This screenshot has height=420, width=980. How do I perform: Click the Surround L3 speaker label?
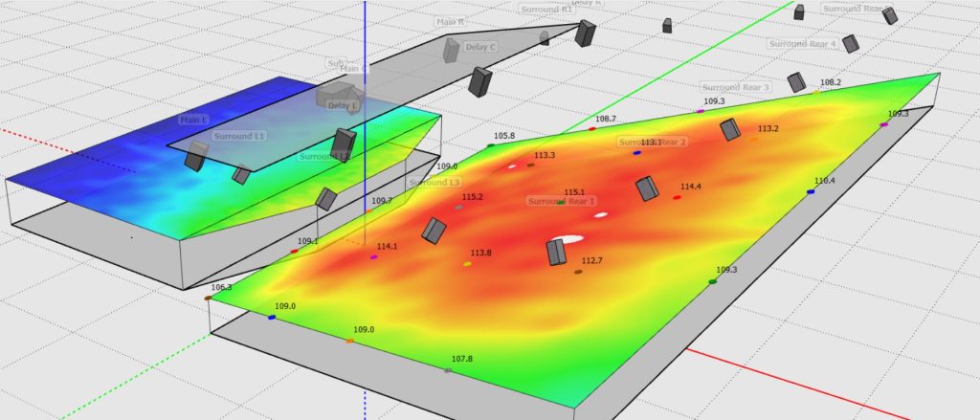tap(435, 183)
